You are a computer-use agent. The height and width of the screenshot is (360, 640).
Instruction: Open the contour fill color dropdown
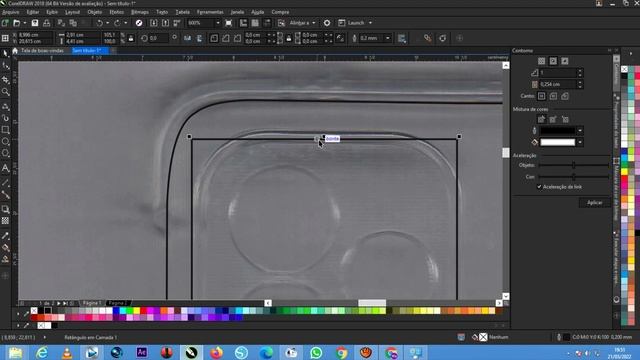click(x=580, y=142)
